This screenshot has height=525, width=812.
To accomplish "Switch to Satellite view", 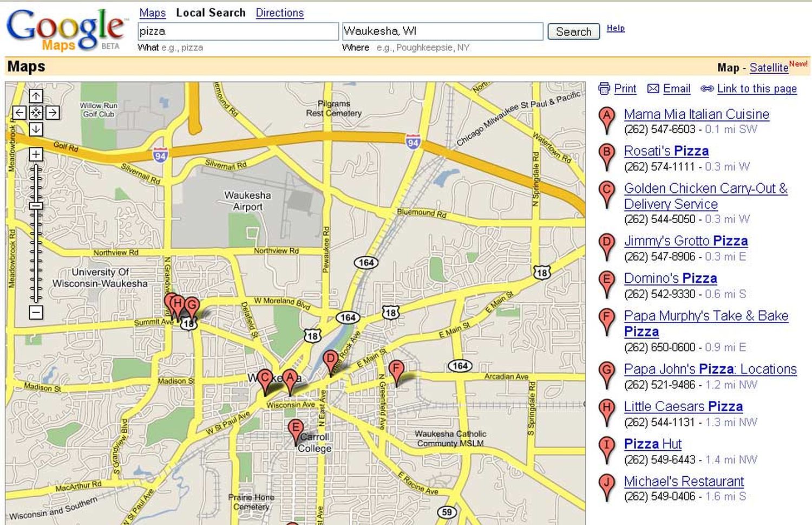I will tap(769, 68).
